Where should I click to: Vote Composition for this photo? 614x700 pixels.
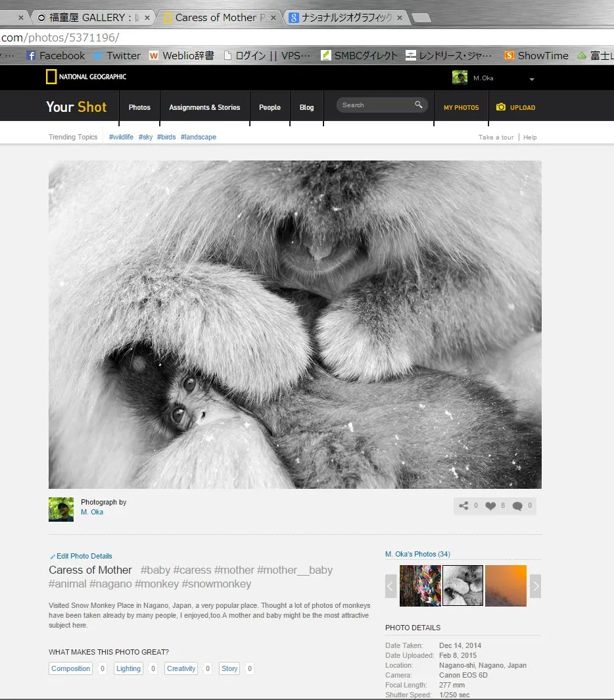(x=70, y=668)
